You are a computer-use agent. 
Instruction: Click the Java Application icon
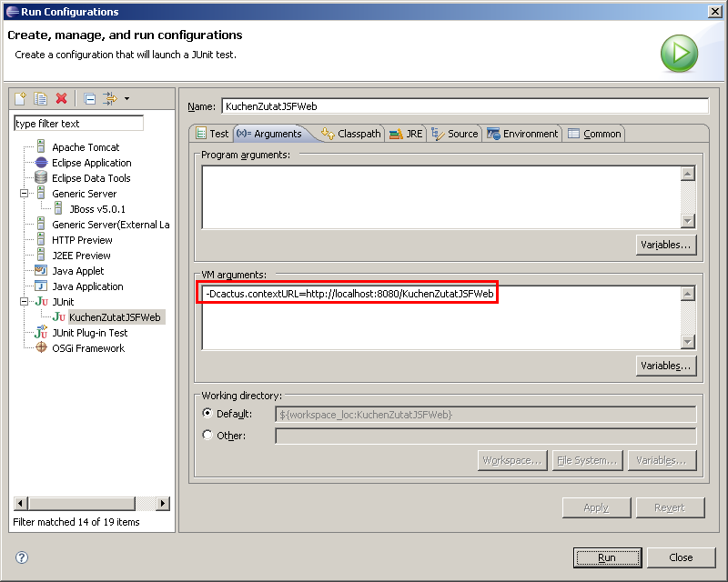[41, 286]
